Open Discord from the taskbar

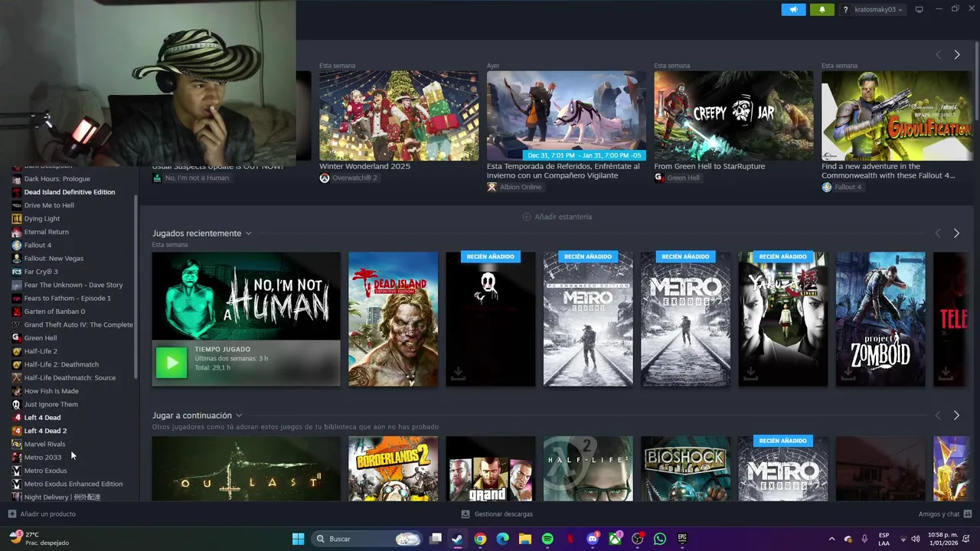[593, 539]
